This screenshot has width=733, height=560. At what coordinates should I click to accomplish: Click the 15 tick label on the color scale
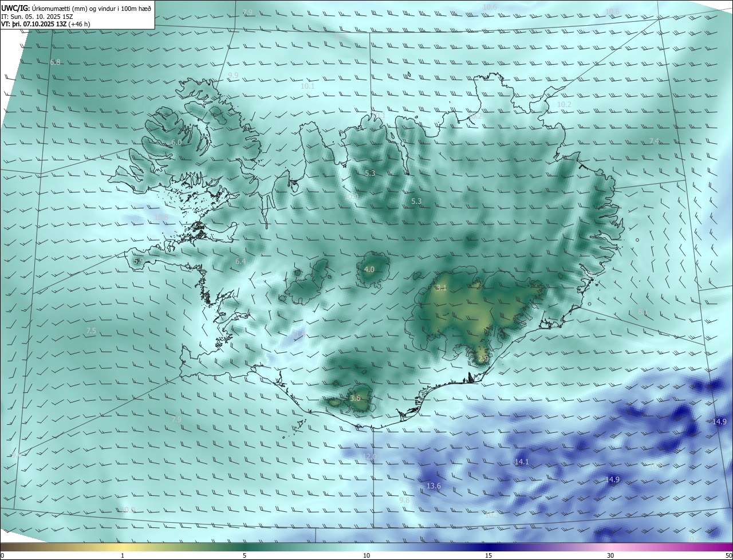point(488,555)
